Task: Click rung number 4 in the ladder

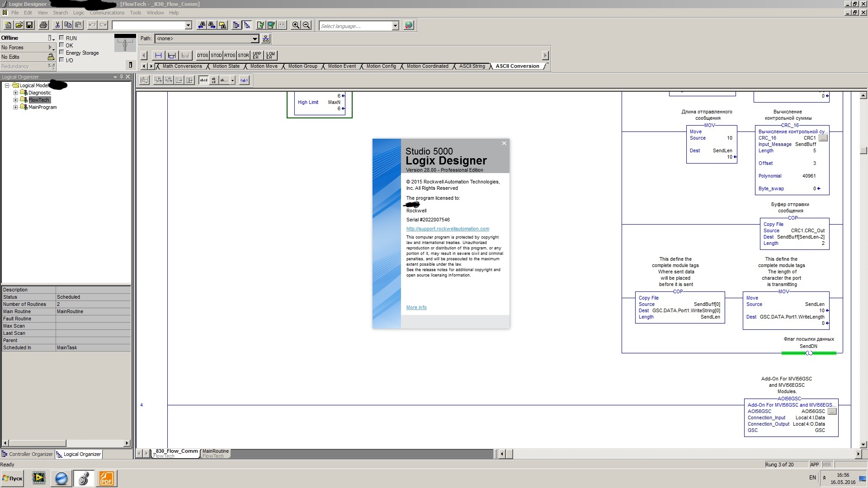Action: [x=142, y=405]
